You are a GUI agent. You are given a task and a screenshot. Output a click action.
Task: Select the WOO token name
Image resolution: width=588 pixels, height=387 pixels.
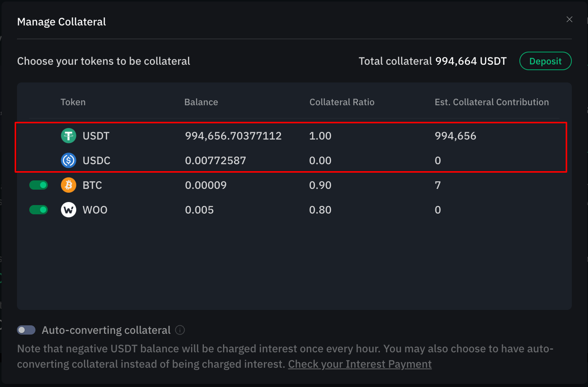click(95, 210)
